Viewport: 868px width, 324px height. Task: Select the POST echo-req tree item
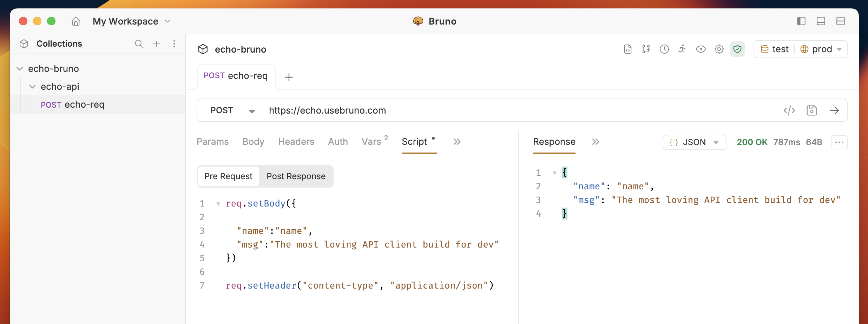[98, 104]
